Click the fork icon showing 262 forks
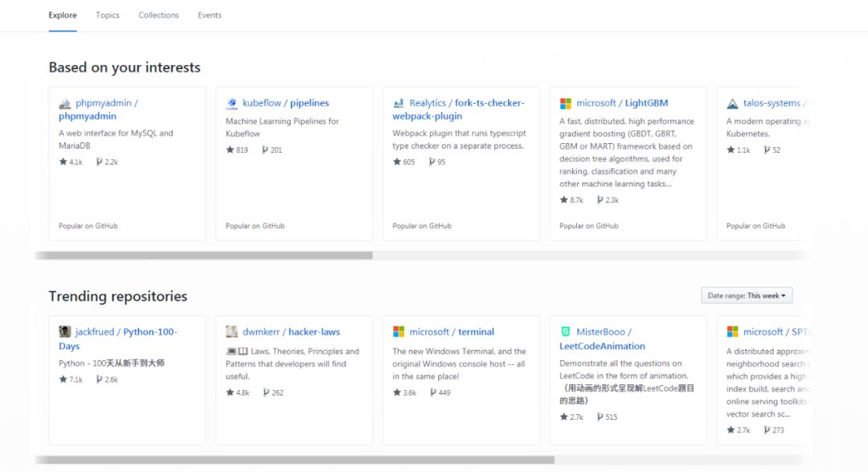Screen dimensions: 868x472 tap(266, 392)
